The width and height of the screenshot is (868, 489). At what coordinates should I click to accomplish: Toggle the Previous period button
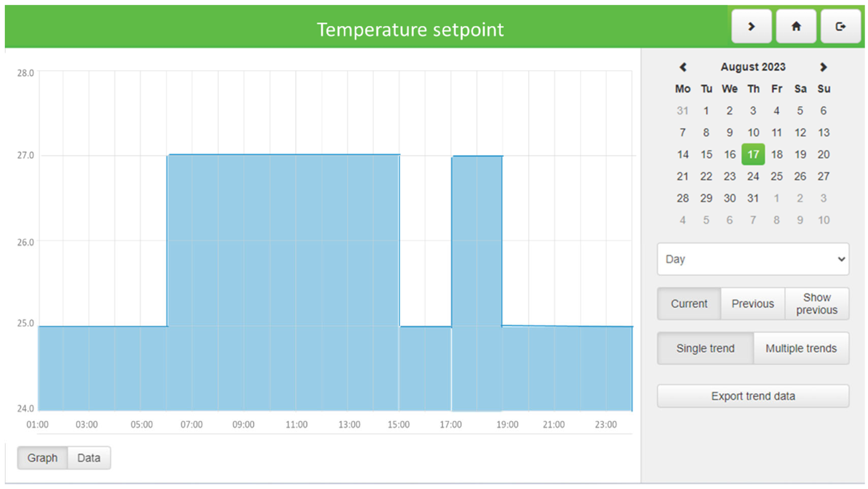click(x=752, y=304)
